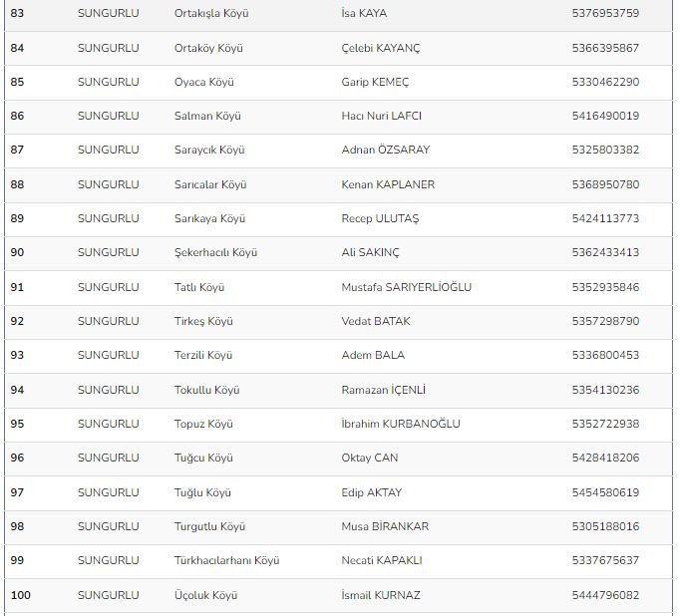Click the village name Ortaköy Köyü
680x616 pixels.
tap(208, 48)
